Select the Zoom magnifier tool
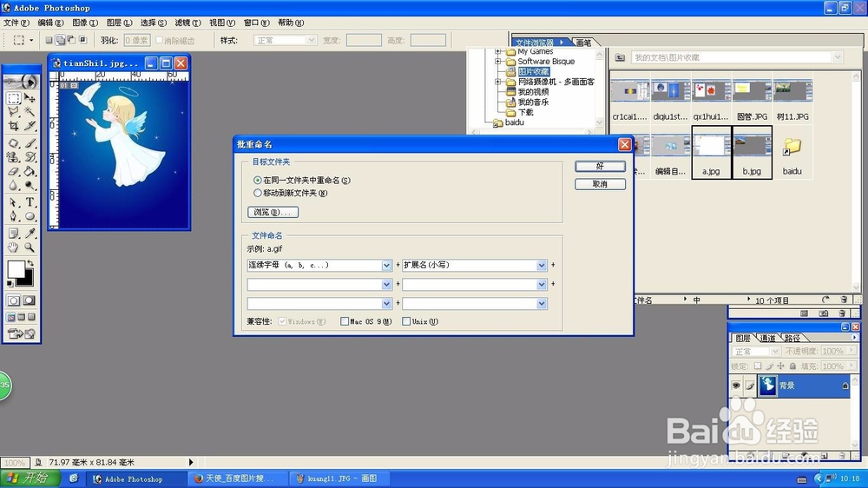 click(30, 247)
